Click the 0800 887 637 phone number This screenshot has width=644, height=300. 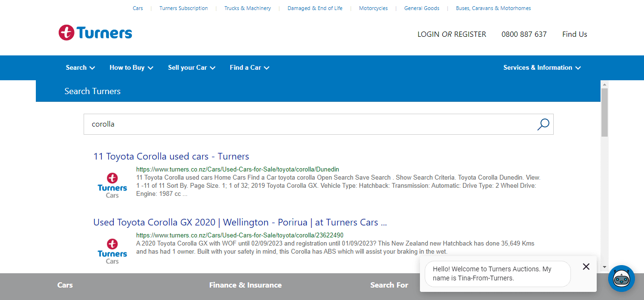[524, 34]
